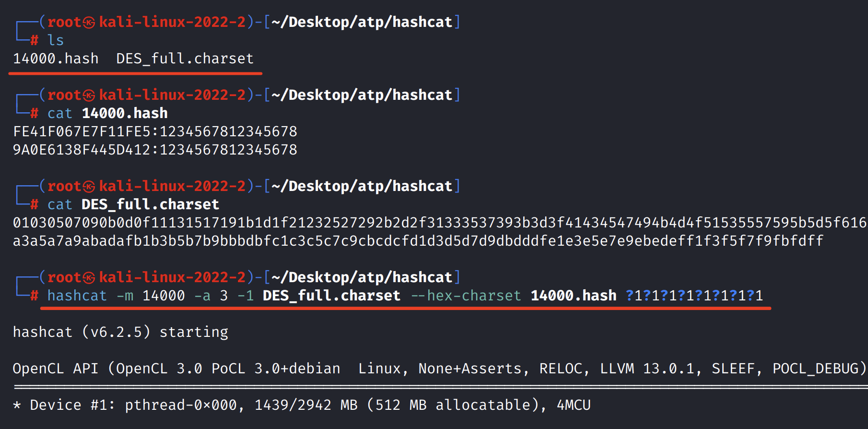The height and width of the screenshot is (429, 868).
Task: Click the '--hex-charset' option
Action: [x=466, y=296]
